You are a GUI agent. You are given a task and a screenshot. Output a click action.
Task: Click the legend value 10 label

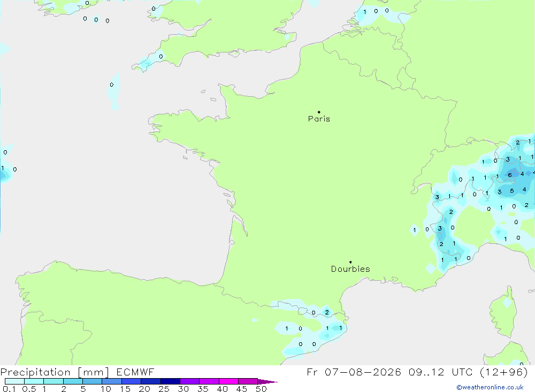pyautogui.click(x=106, y=389)
